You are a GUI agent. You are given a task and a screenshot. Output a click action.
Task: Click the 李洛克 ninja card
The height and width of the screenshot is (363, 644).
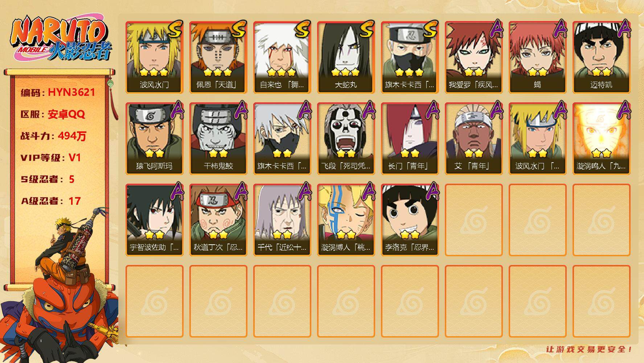click(410, 220)
